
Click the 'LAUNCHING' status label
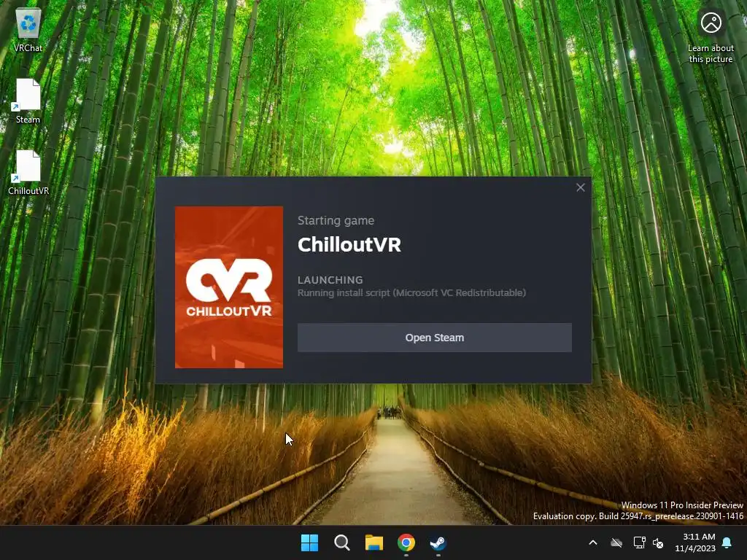point(330,280)
